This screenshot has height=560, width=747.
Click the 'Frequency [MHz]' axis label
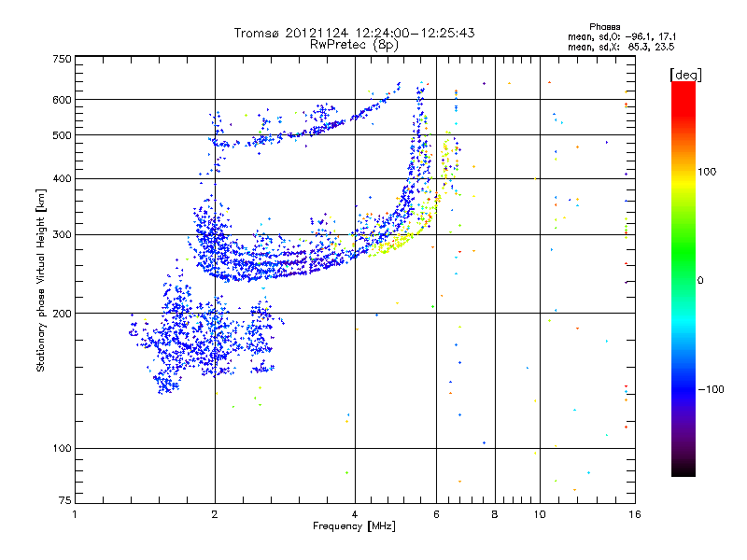click(x=354, y=526)
